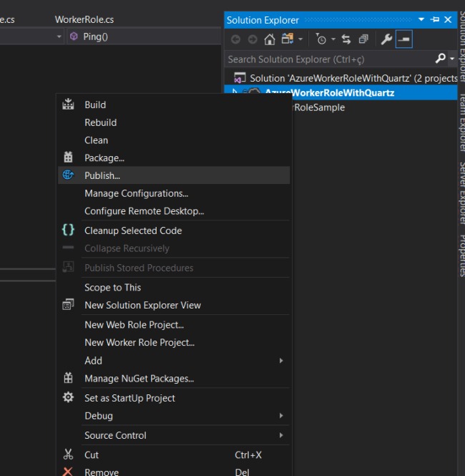465x476 pixels.
Task: Choose Manage NuGet Packages... menu entry
Action: (139, 379)
